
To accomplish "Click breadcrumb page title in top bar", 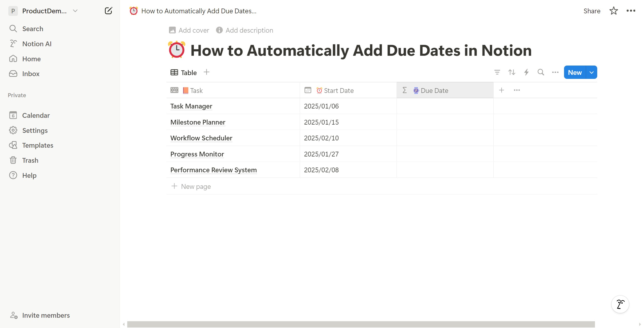I will tap(199, 11).
